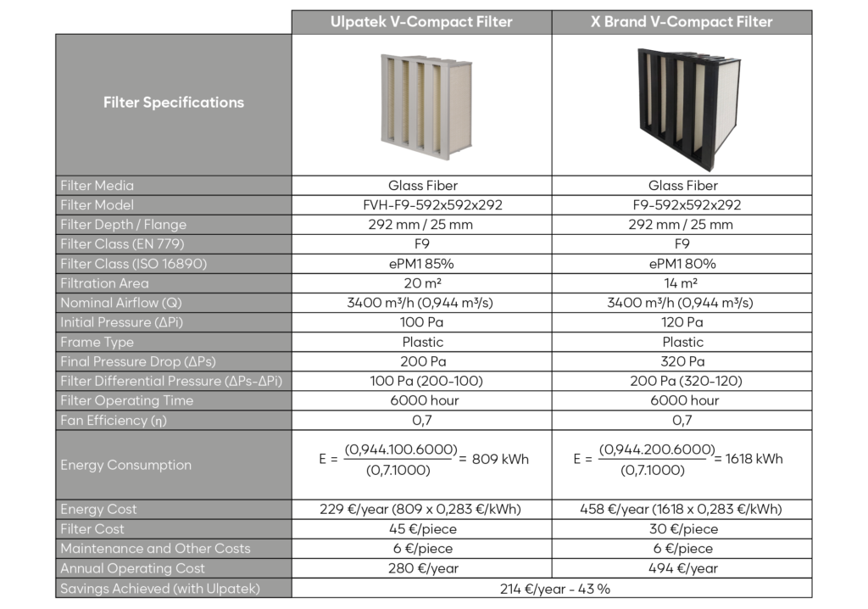This screenshot has width=868, height=609.
Task: Click 'Plastic' frame type under Ulpatek
Action: (x=423, y=343)
